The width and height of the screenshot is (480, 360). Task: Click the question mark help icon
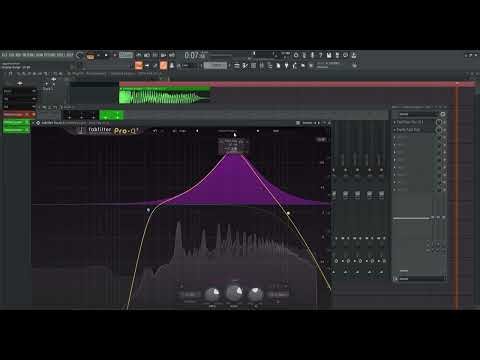320,55
